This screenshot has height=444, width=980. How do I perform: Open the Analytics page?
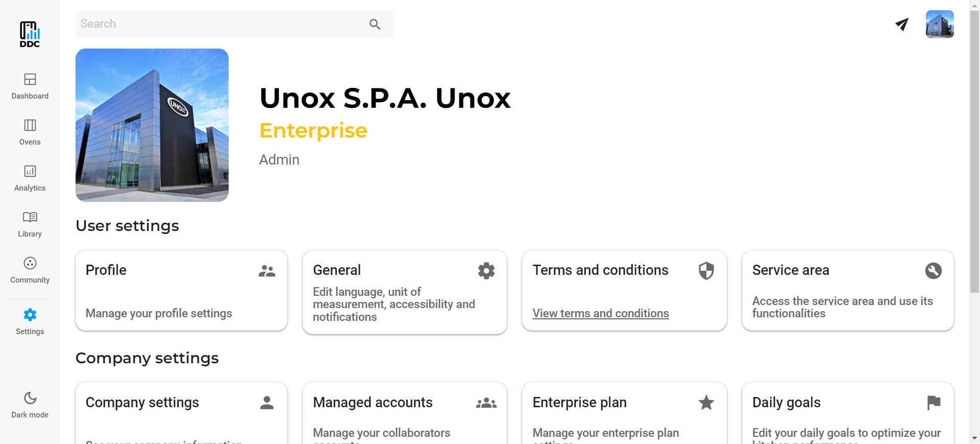point(30,178)
